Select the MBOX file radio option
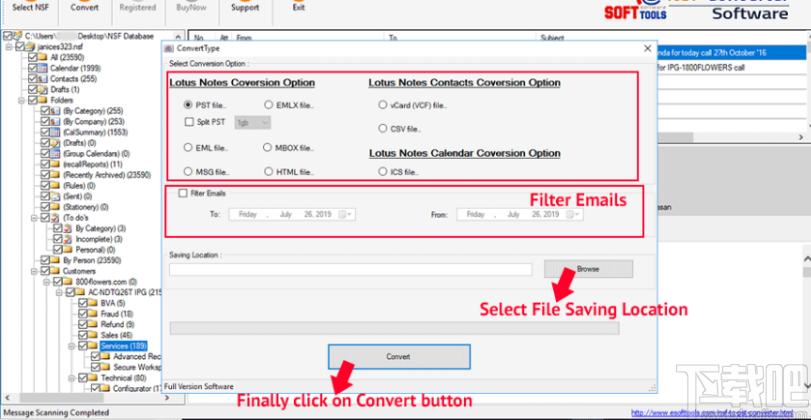This screenshot has height=420, width=811. [x=267, y=147]
